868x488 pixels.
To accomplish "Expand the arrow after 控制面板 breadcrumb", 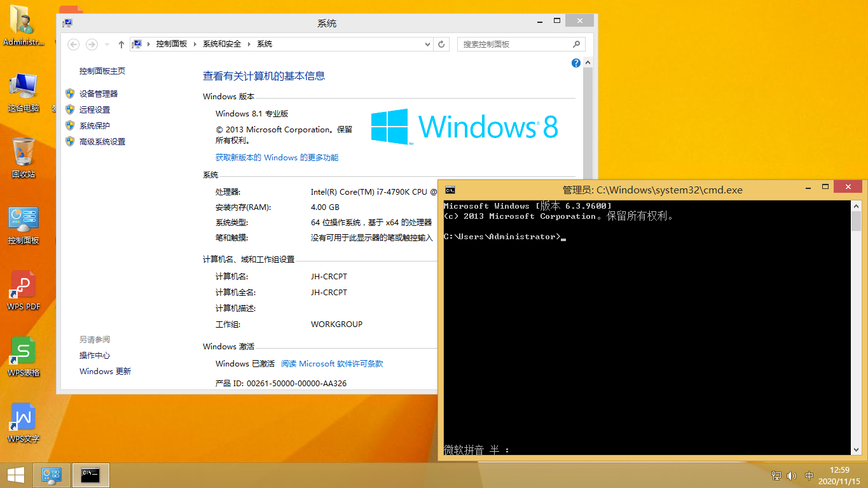I will pyautogui.click(x=196, y=44).
